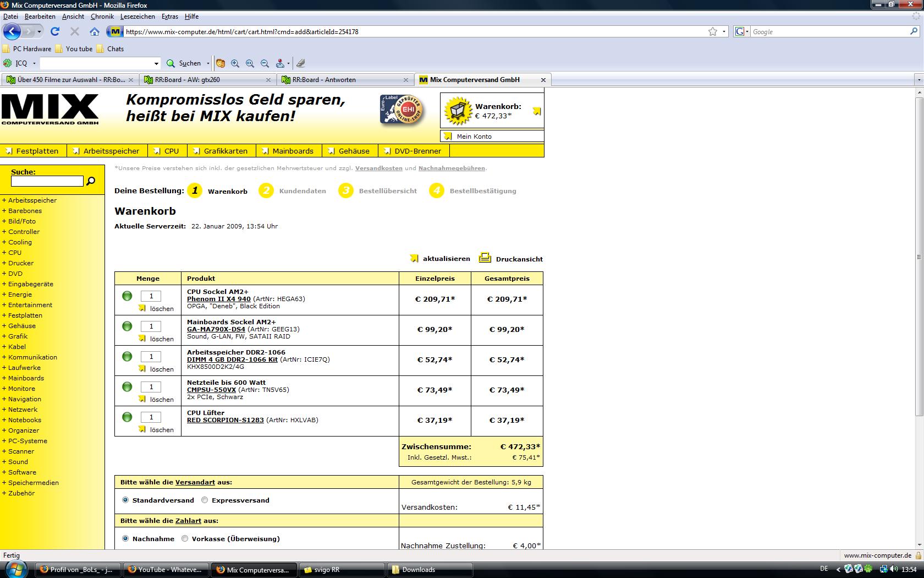
Task: Click the yellow Warenkorb cart icon
Action: pos(458,111)
